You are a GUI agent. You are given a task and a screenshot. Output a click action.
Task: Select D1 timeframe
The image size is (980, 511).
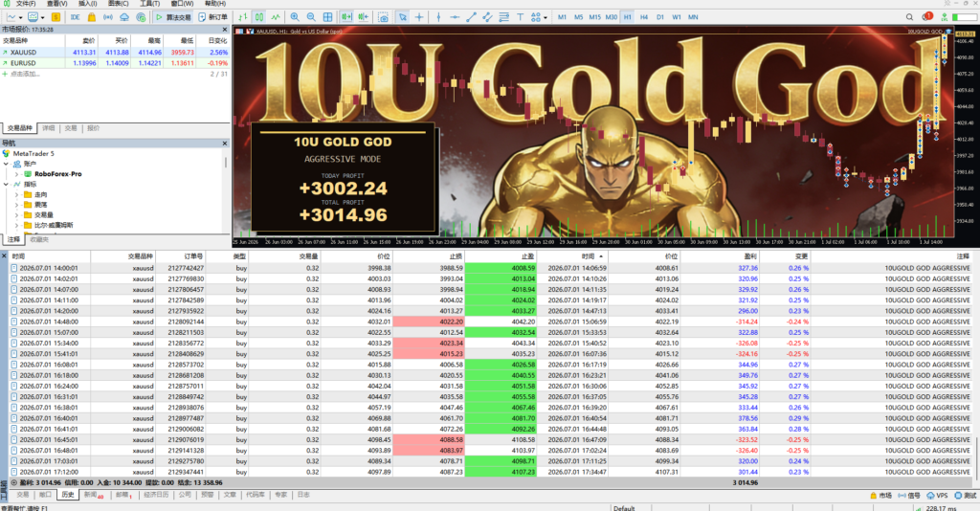click(660, 17)
